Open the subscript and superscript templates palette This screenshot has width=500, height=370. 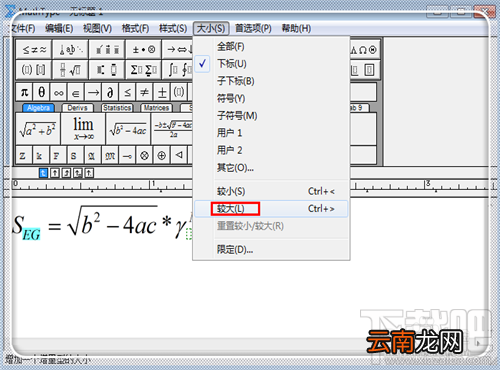[107, 70]
